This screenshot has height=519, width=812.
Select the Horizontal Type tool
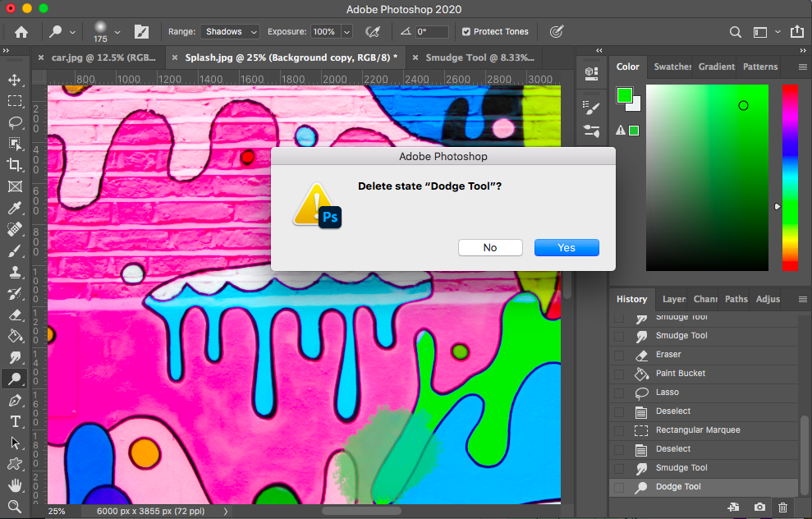15,421
